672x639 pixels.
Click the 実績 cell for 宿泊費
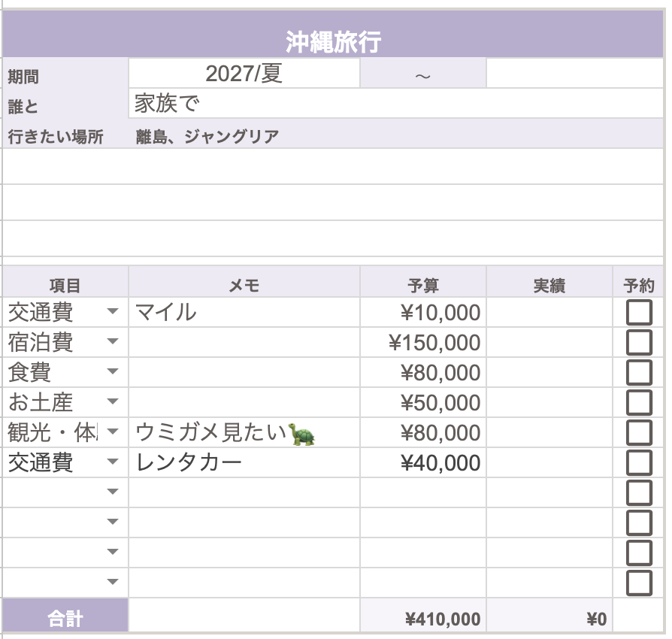coord(549,342)
